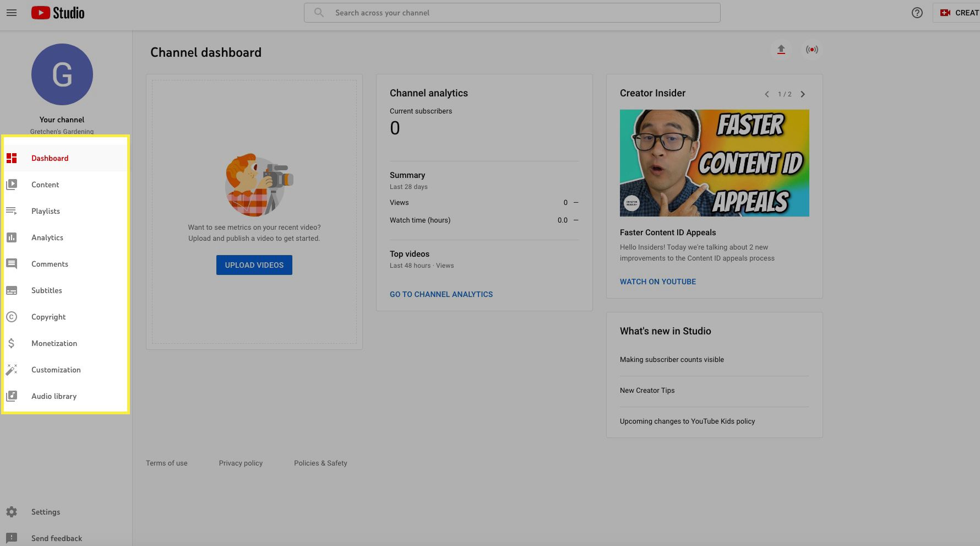Viewport: 980px width, 546px height.
Task: Click the Create camera icon
Action: tap(945, 13)
